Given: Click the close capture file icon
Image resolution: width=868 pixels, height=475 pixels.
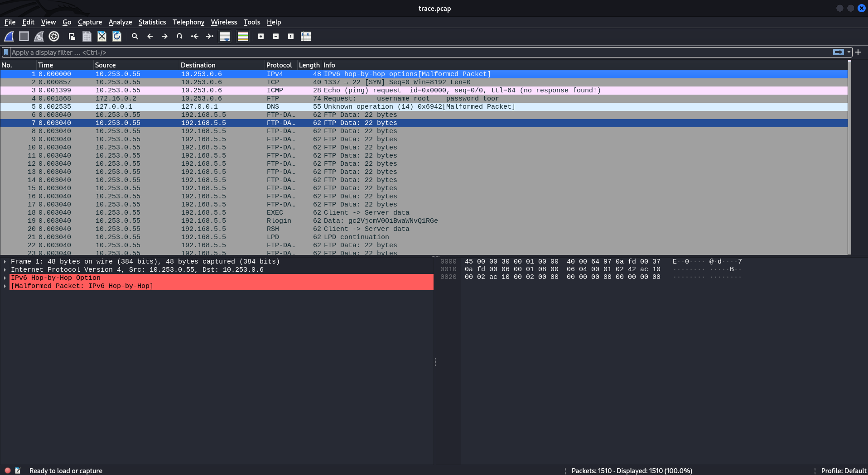Looking at the screenshot, I should pyautogui.click(x=102, y=36).
